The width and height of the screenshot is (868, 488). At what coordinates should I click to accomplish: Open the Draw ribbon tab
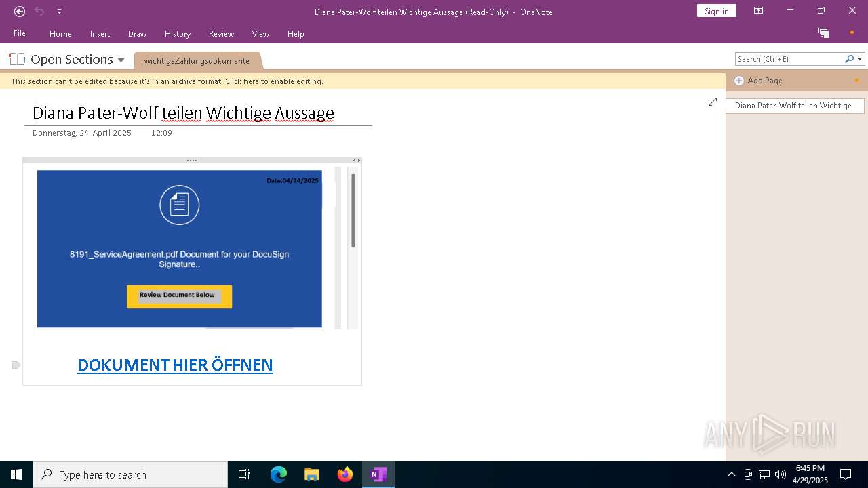coord(137,33)
